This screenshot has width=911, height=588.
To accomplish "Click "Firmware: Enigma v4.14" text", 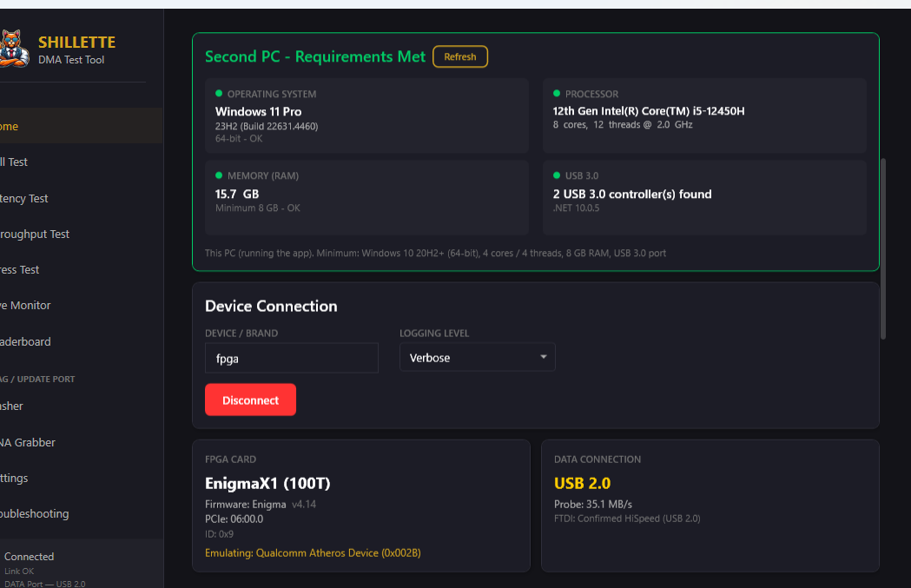I will coord(261,505).
